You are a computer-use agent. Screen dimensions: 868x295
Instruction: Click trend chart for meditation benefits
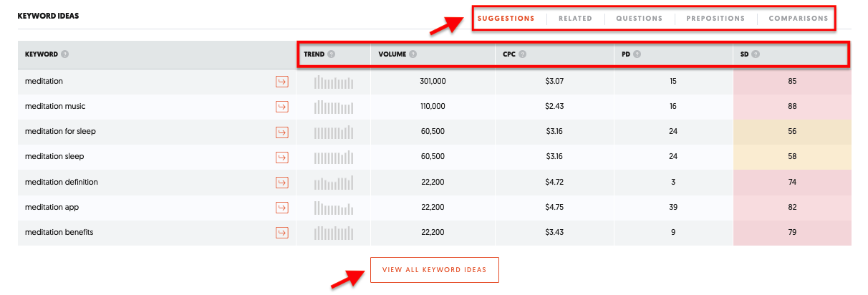point(333,233)
